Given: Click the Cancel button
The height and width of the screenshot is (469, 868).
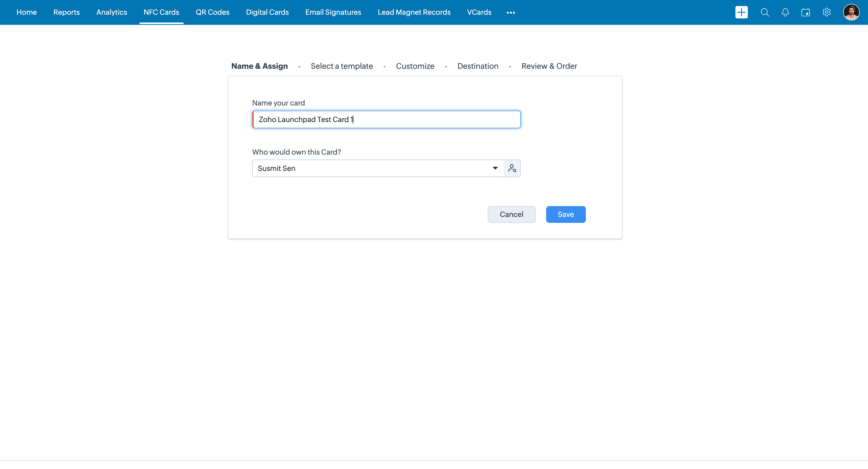Looking at the screenshot, I should (x=511, y=214).
